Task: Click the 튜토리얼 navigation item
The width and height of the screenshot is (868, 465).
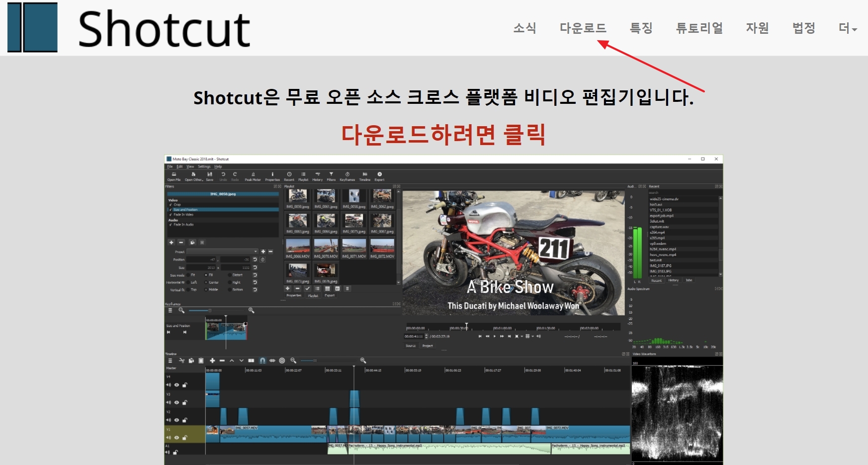Action: (699, 28)
